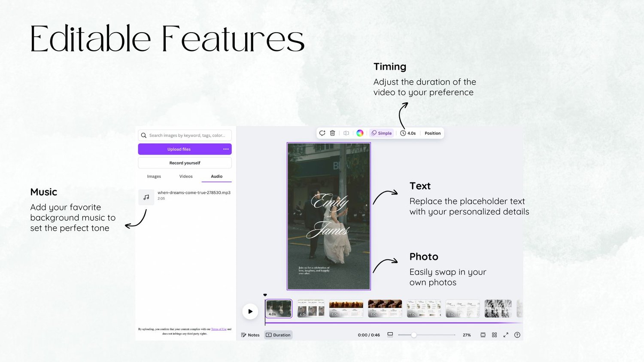This screenshot has width=644, height=362.
Task: Select when-dreams-come-true-278530.mp3 file name
Action: 194,192
